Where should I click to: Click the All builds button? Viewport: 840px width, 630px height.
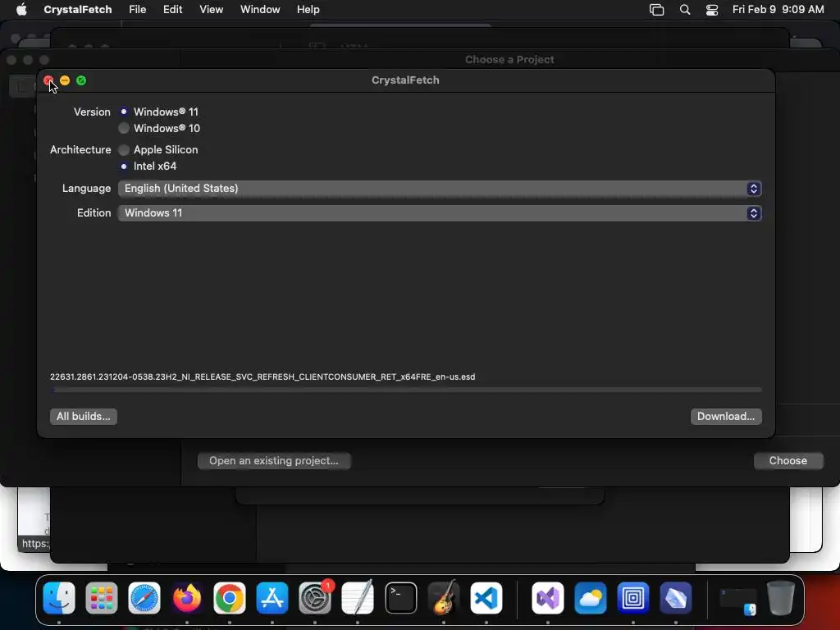(84, 416)
